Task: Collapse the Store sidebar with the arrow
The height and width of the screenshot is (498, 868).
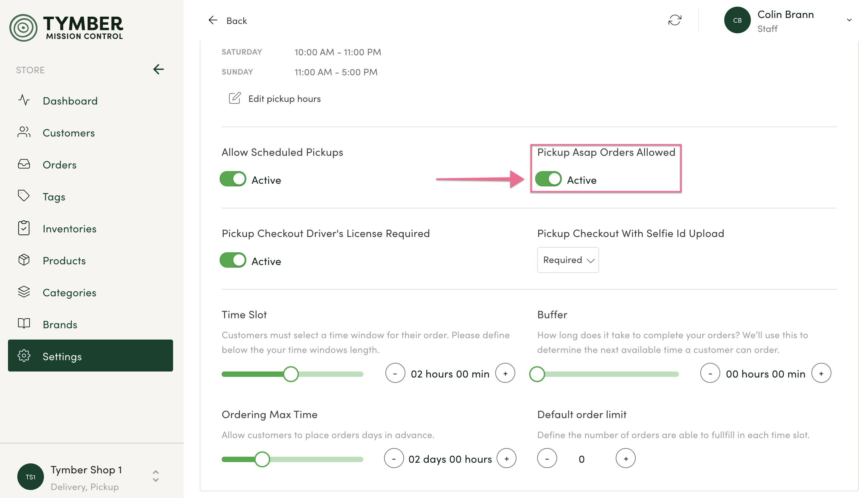Action: [x=158, y=70]
